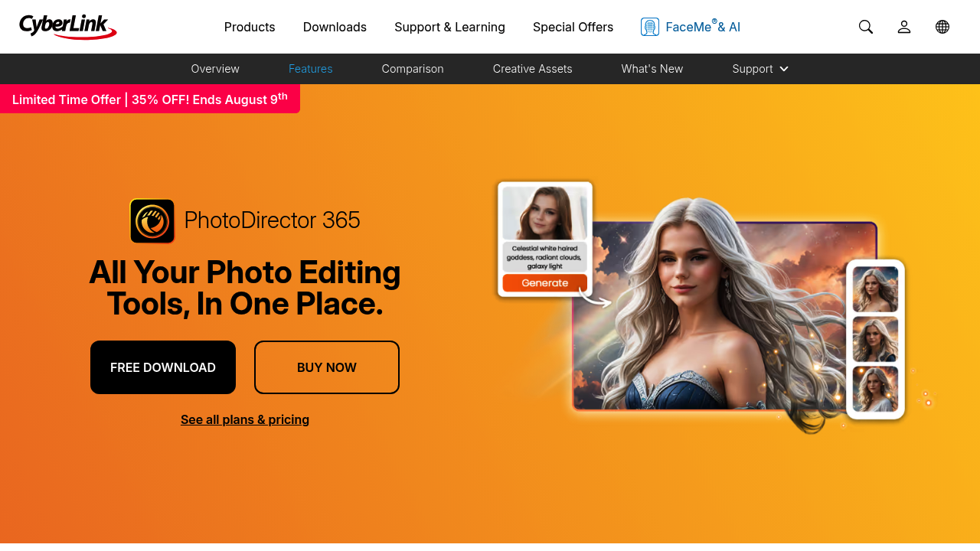Click the Limited Time Offer banner
980x551 pixels.
click(x=150, y=99)
